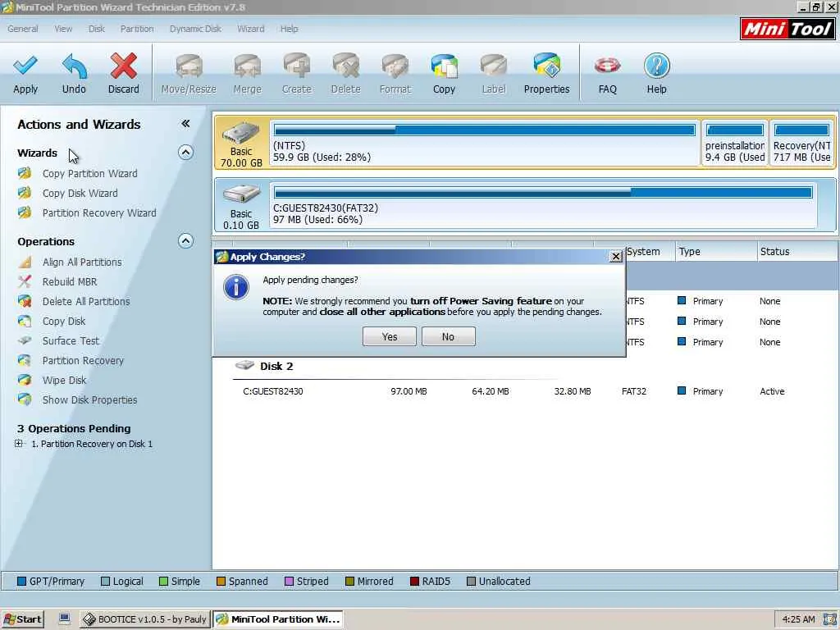Viewport: 840px width, 630px height.
Task: Launch Copy Disk Wizard
Action: tap(80, 194)
